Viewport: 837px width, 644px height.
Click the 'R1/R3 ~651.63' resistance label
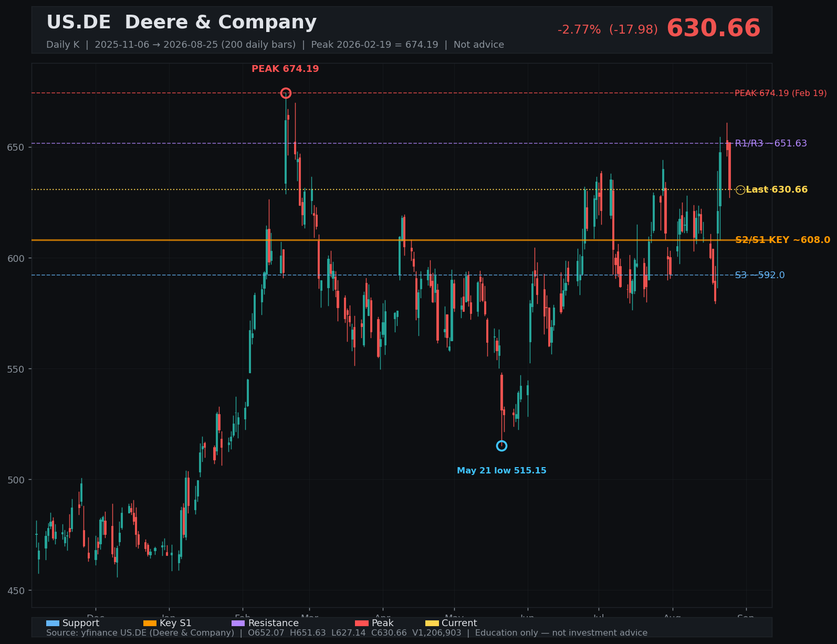(x=771, y=143)
